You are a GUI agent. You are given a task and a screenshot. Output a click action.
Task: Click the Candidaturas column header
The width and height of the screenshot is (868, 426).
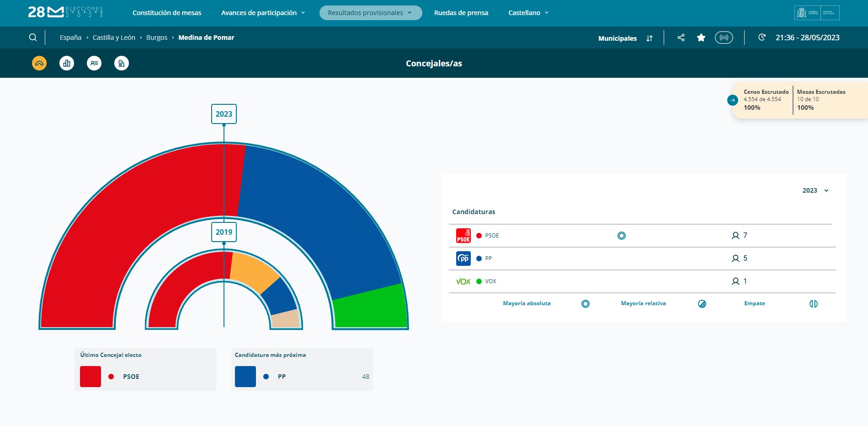click(x=474, y=212)
